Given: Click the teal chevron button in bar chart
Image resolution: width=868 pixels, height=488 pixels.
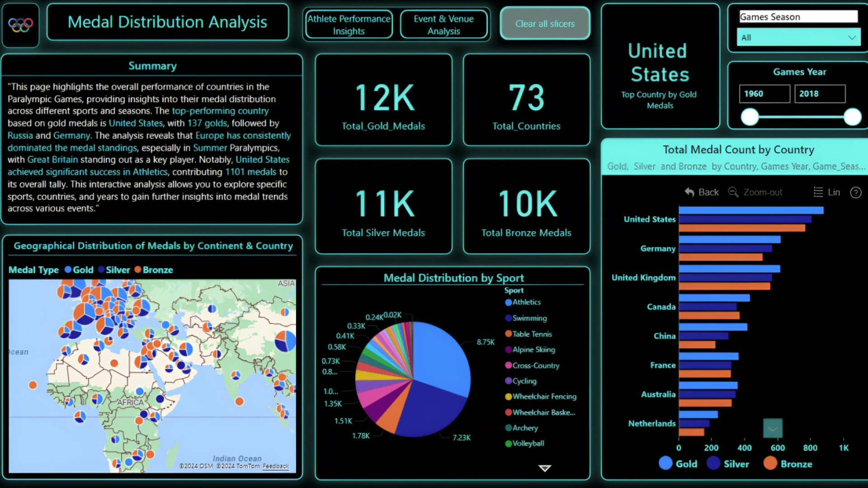Looking at the screenshot, I should point(773,428).
